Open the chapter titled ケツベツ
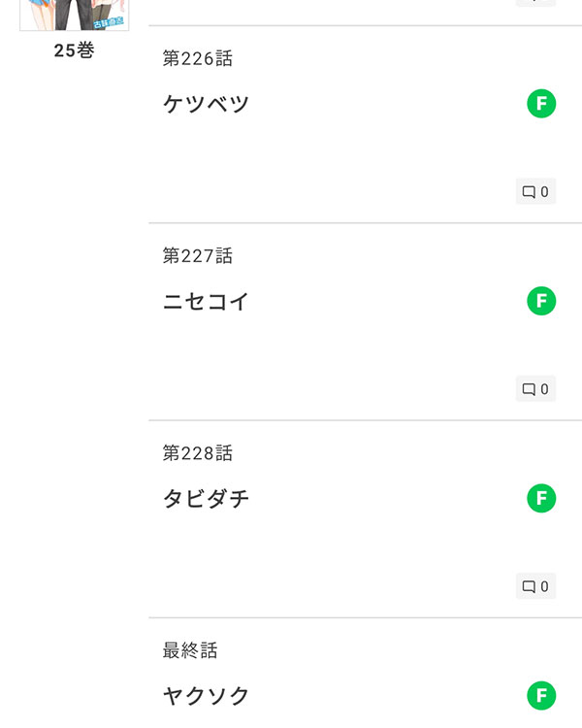This screenshot has height=728, width=582. (206, 104)
